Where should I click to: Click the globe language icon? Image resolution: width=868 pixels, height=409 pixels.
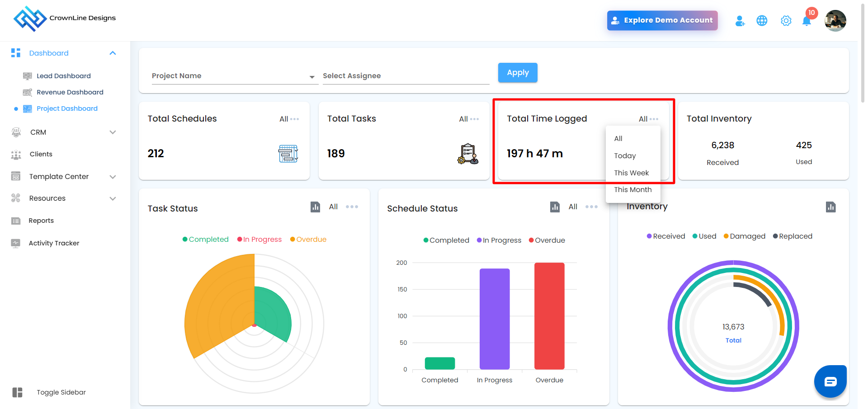coord(762,21)
